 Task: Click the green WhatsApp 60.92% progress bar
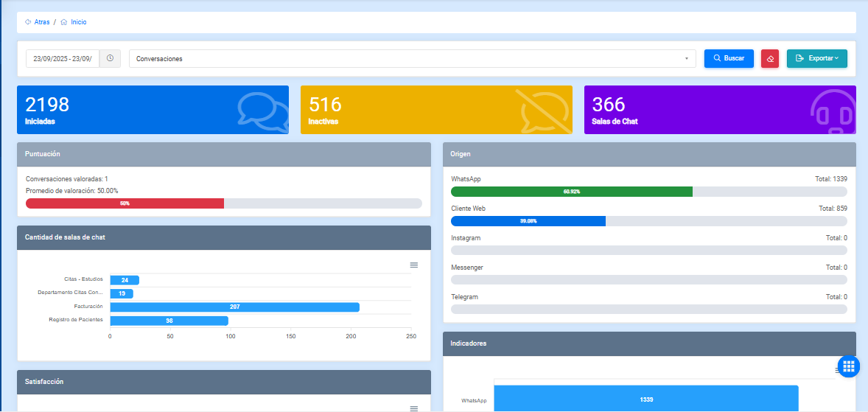point(571,192)
